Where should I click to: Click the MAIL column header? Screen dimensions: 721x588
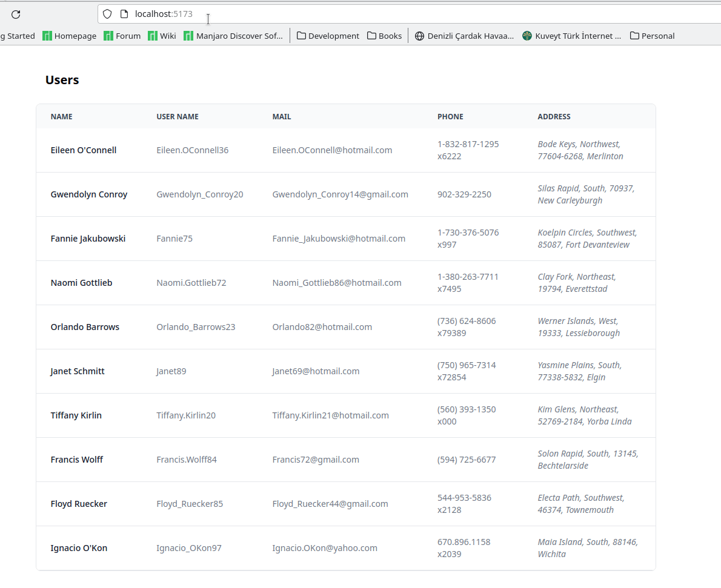[x=281, y=116]
